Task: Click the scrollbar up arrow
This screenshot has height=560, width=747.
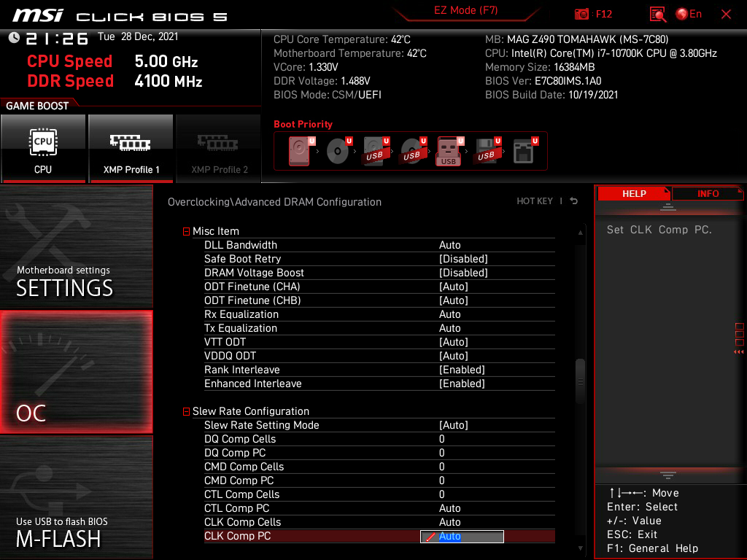Action: 580,233
